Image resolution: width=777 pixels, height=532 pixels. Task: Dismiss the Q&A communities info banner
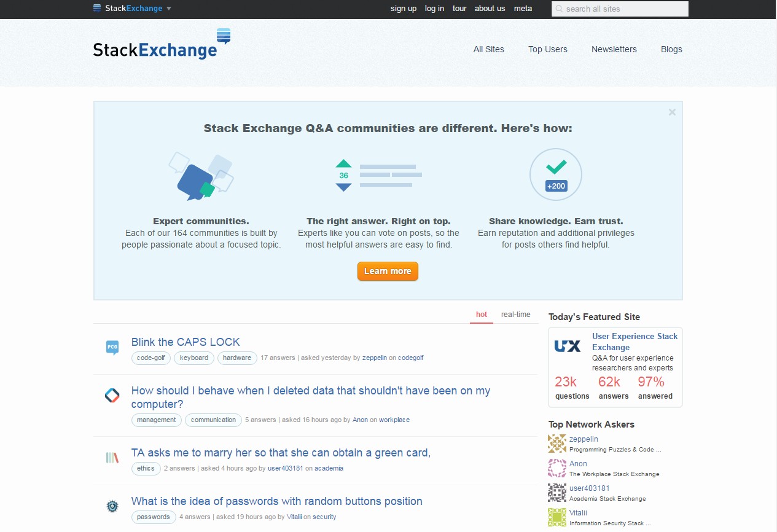coord(672,112)
